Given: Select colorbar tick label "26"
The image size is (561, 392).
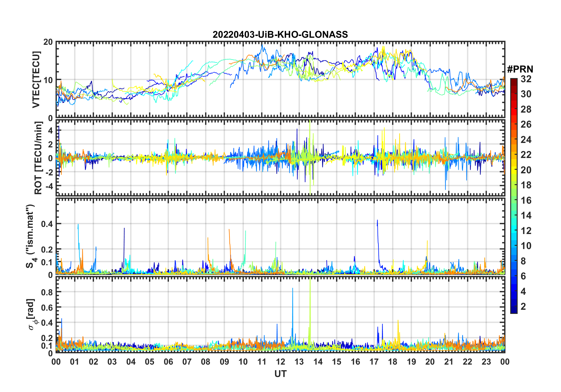Looking at the screenshot, I should (x=526, y=124).
